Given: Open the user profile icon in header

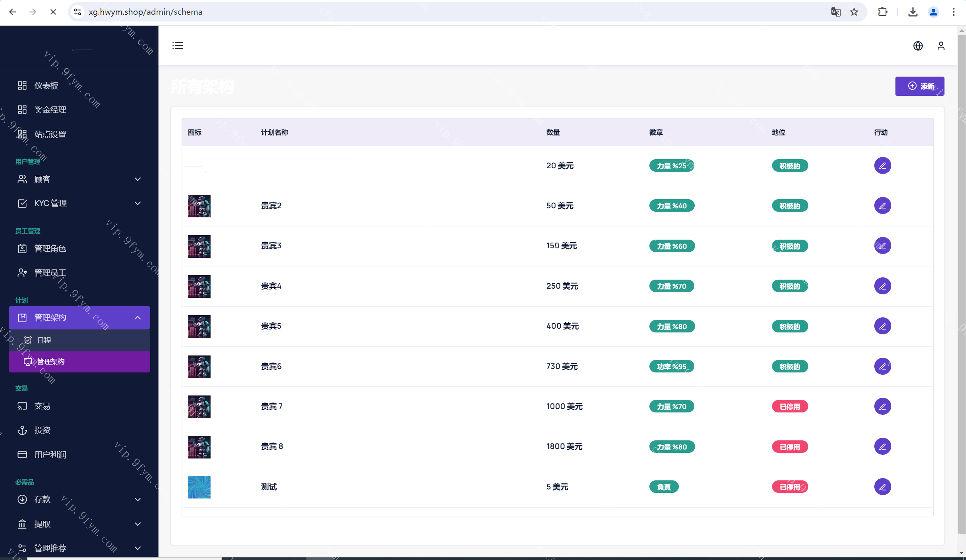Looking at the screenshot, I should [x=941, y=46].
